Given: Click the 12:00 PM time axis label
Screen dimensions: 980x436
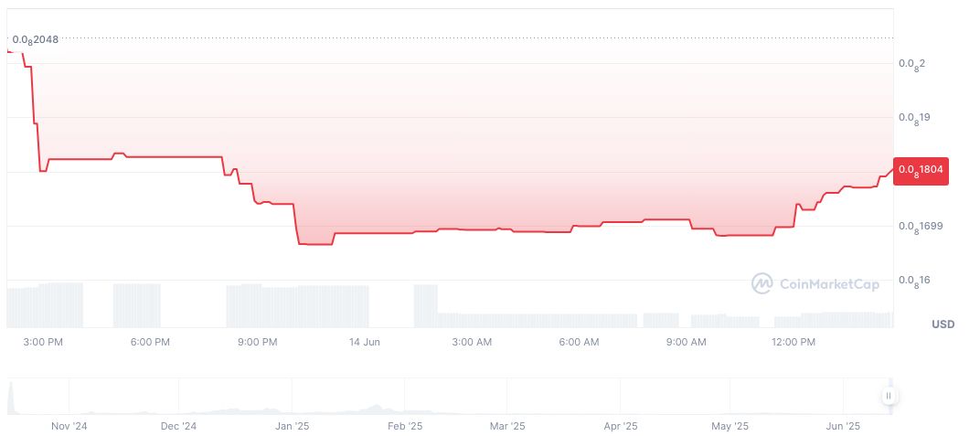Looking at the screenshot, I should (793, 342).
